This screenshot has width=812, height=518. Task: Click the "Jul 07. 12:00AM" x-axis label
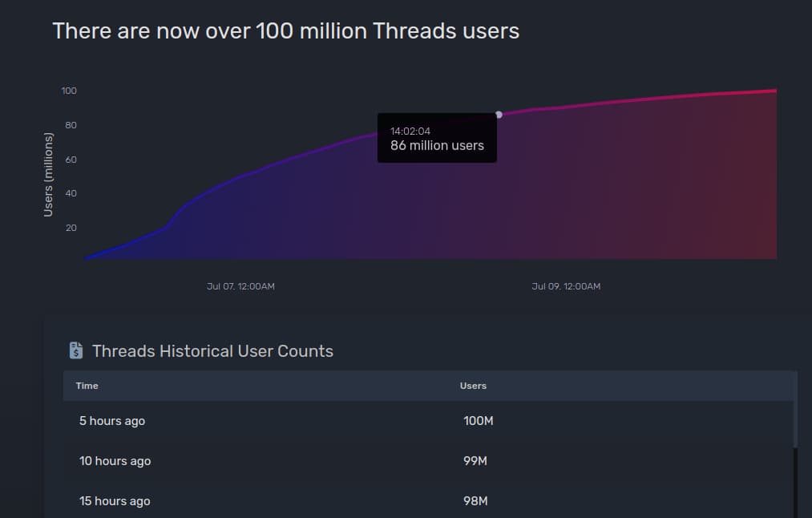240,286
